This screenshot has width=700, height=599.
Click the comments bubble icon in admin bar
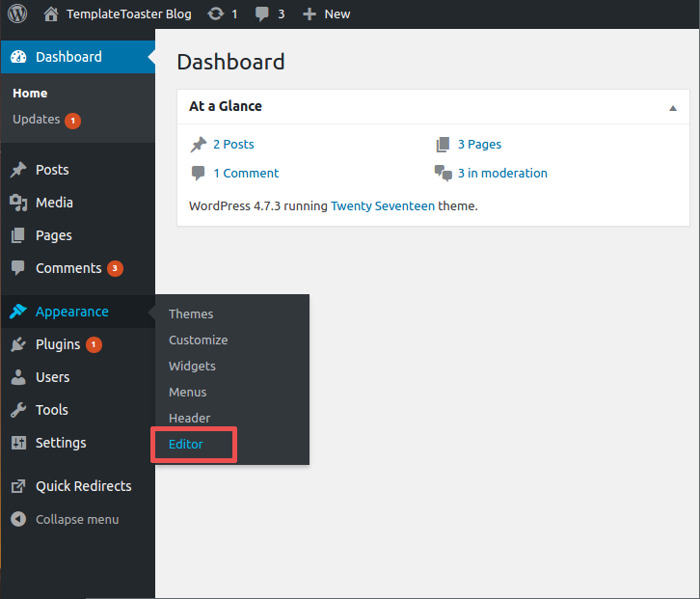point(262,14)
